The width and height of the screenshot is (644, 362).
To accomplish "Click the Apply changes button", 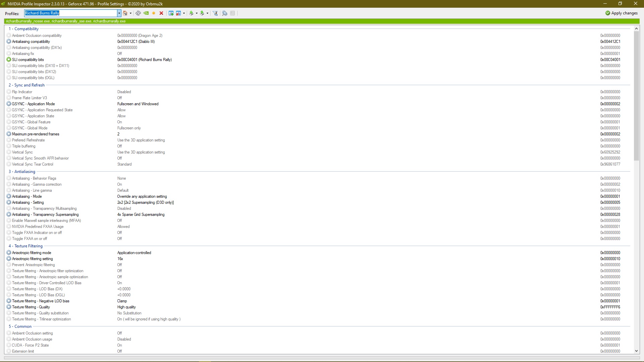I will tap(622, 13).
